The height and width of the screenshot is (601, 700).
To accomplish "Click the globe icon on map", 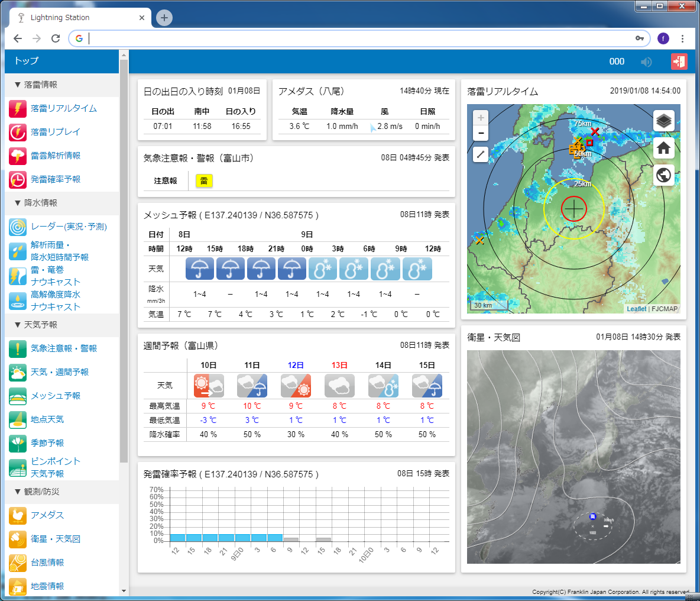I will tap(664, 175).
